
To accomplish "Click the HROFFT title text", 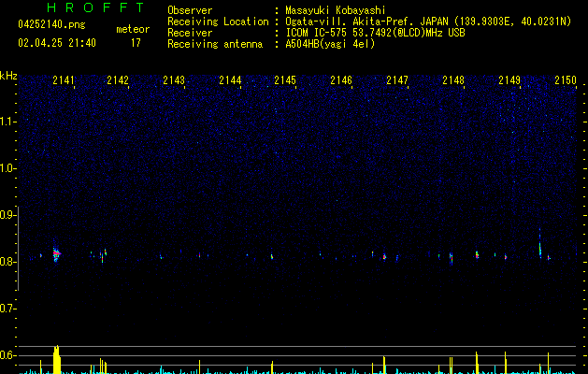I will (95, 7).
